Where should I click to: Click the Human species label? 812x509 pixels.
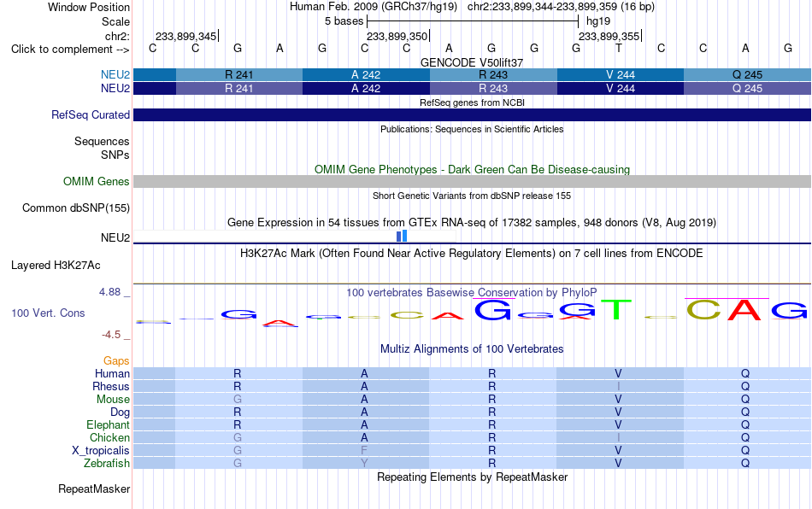coord(112,373)
